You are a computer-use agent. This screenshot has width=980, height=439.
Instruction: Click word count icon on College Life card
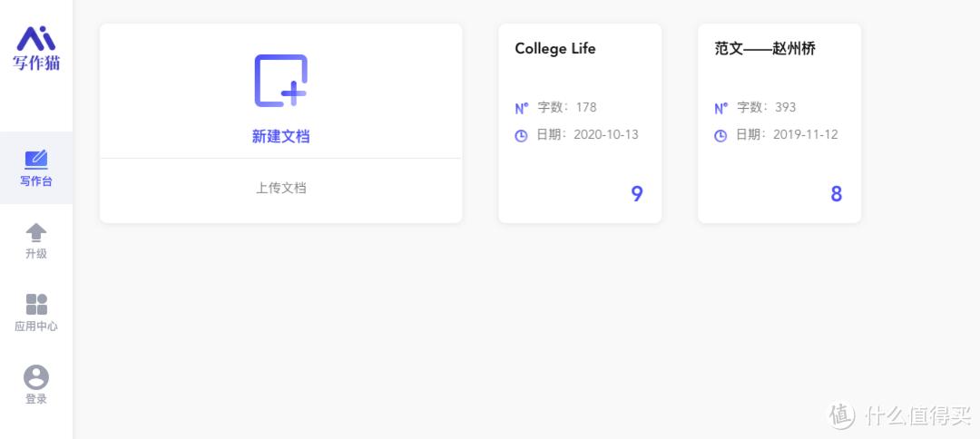pos(522,108)
